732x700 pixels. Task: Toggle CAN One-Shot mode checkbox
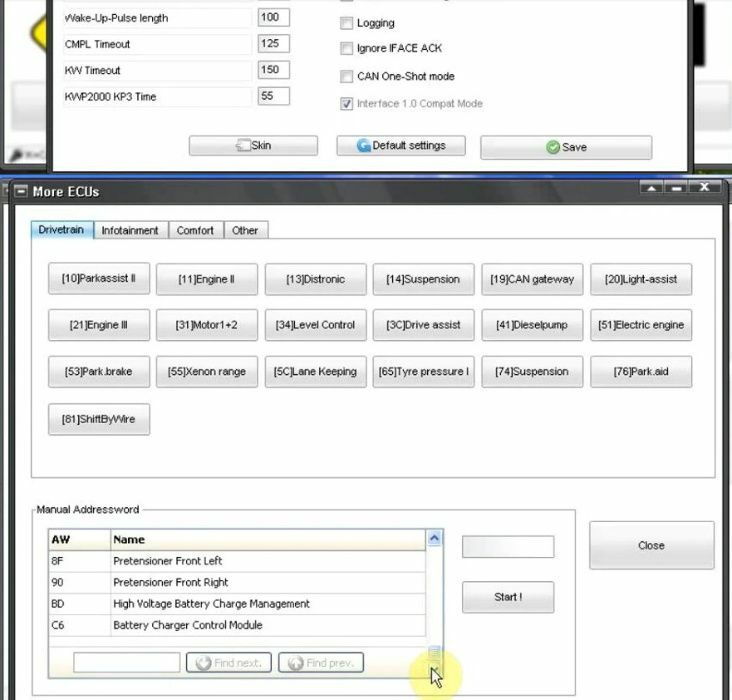pos(346,76)
